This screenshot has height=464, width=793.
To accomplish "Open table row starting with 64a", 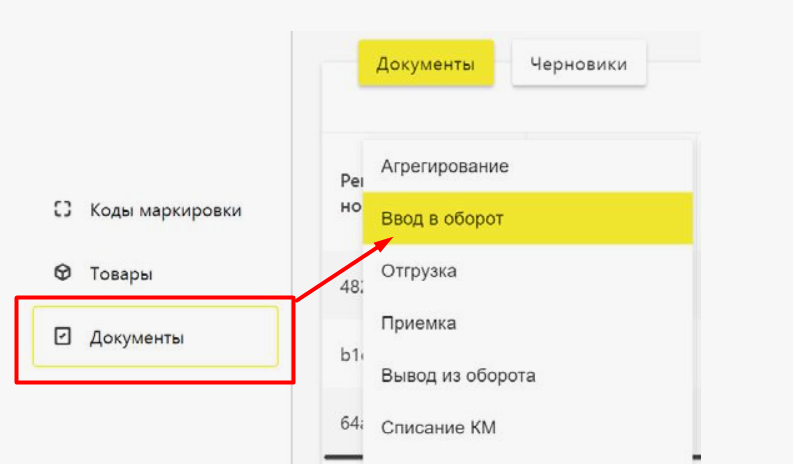I will [350, 422].
